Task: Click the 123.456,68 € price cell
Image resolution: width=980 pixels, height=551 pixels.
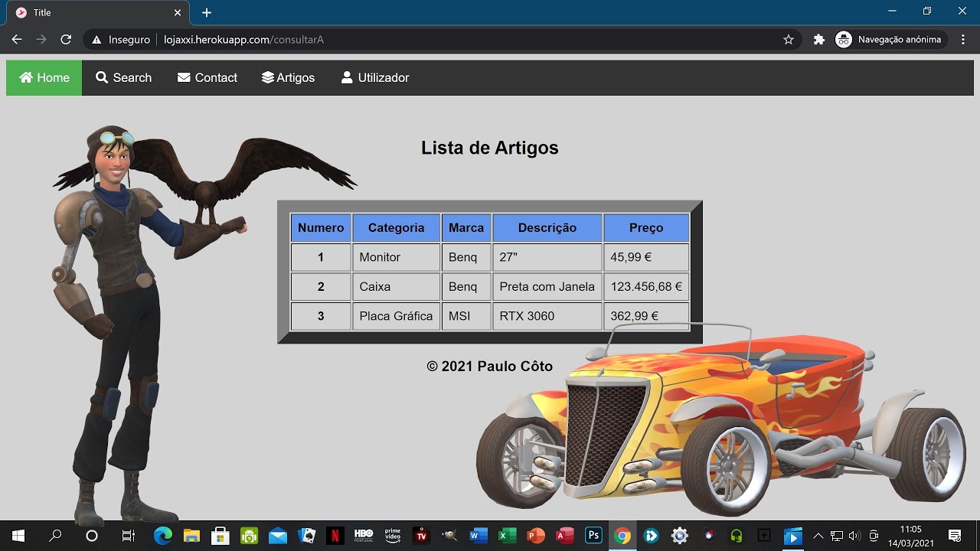Action: click(646, 286)
